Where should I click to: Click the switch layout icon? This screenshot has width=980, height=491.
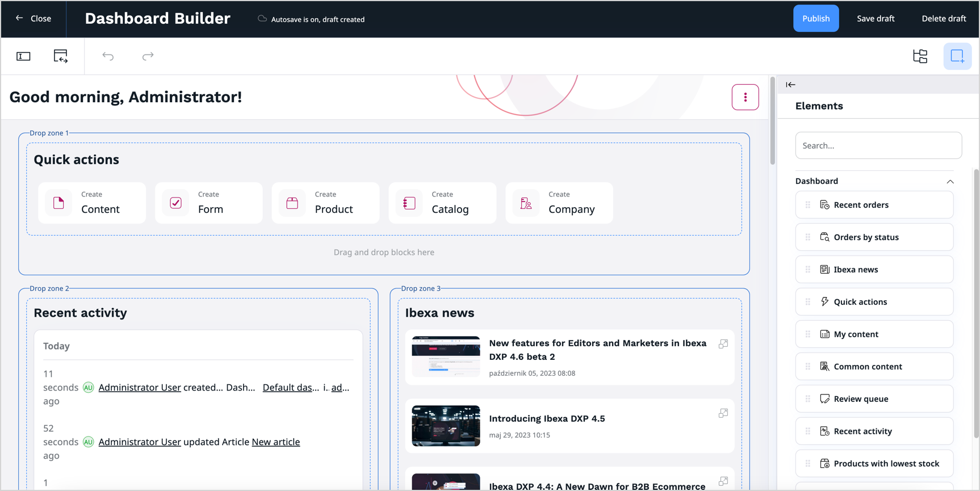[x=61, y=56]
